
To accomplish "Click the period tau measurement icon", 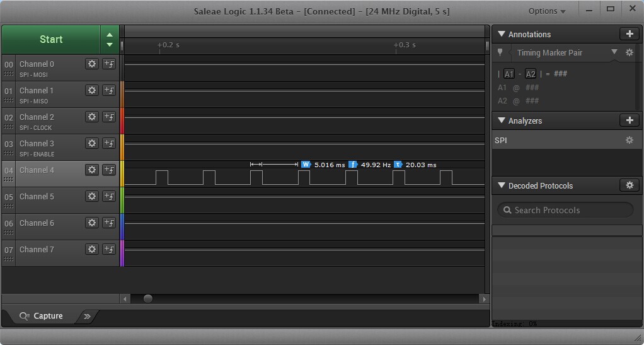I will [398, 165].
